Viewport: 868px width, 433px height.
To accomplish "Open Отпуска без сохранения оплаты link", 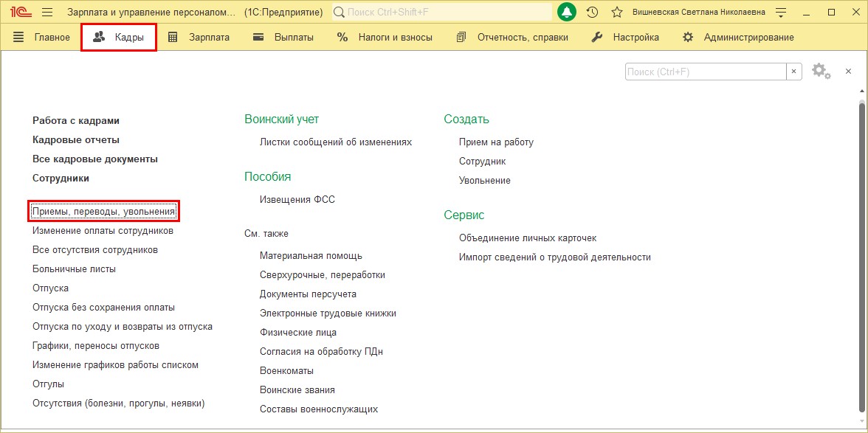I will click(103, 308).
